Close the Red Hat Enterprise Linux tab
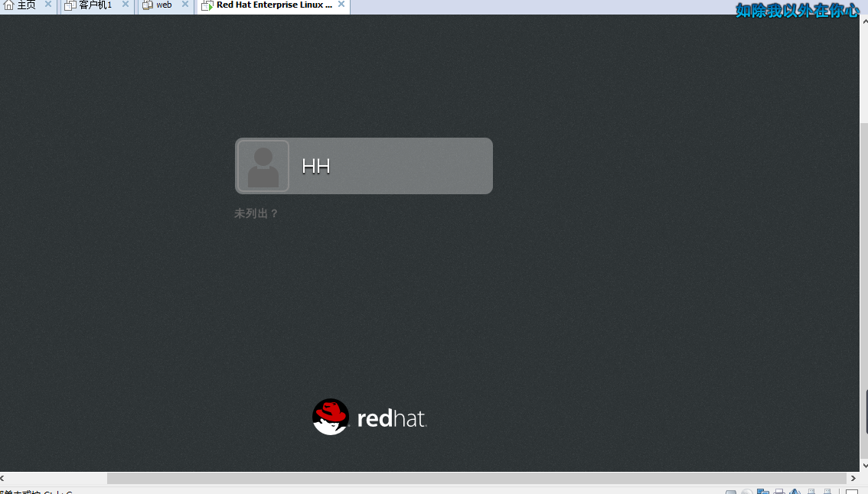 pos(341,5)
